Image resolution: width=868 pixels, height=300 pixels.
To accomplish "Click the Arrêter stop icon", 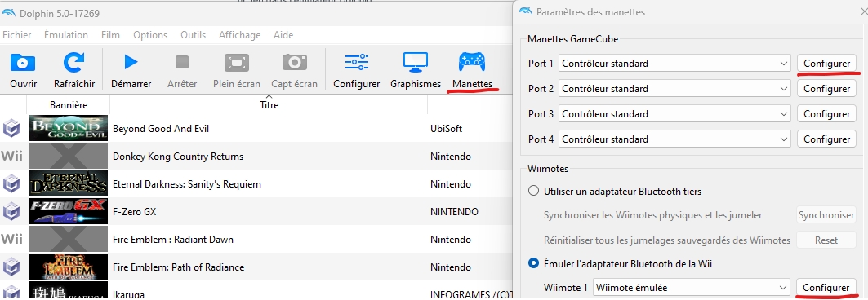I will [182, 62].
